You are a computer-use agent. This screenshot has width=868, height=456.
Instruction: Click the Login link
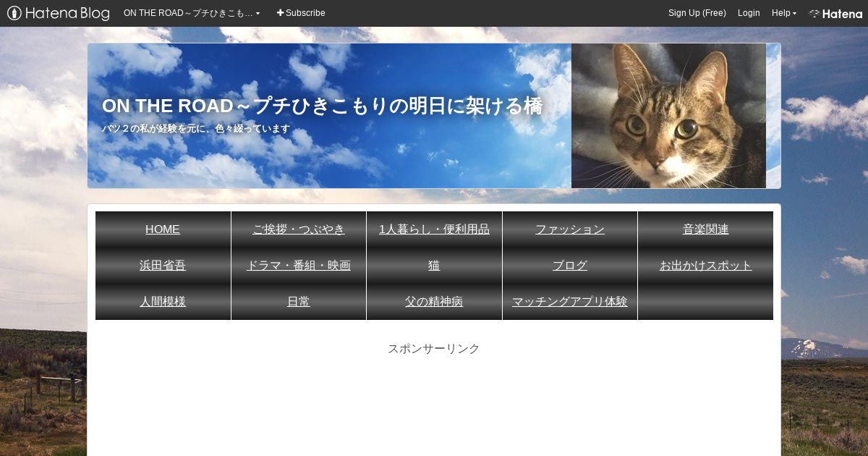click(x=749, y=13)
